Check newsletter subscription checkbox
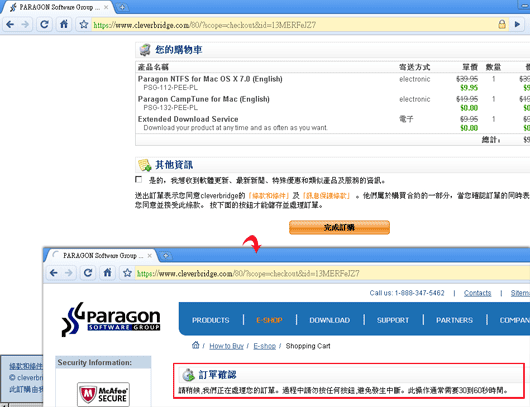This screenshot has width=530, height=407. click(x=138, y=179)
